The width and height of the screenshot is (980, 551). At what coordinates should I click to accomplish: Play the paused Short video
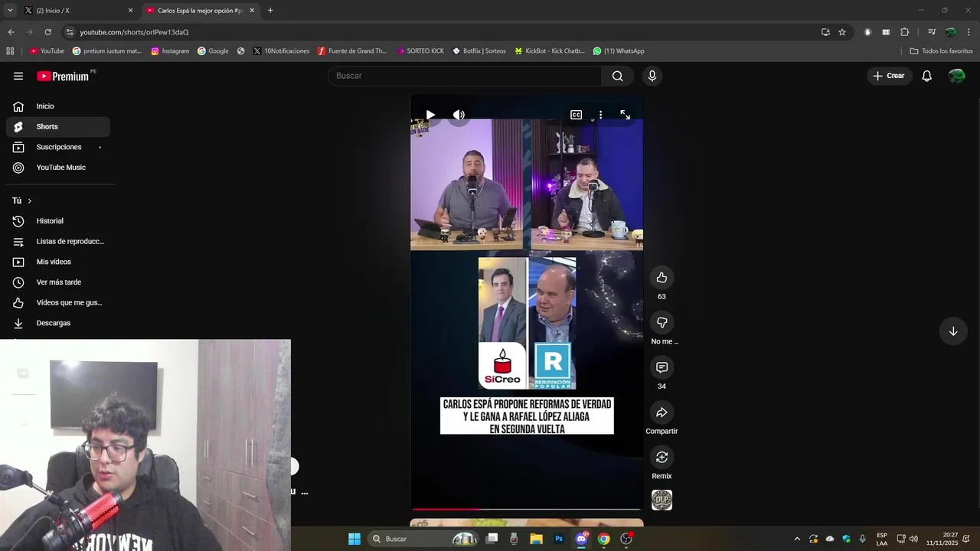point(430,115)
